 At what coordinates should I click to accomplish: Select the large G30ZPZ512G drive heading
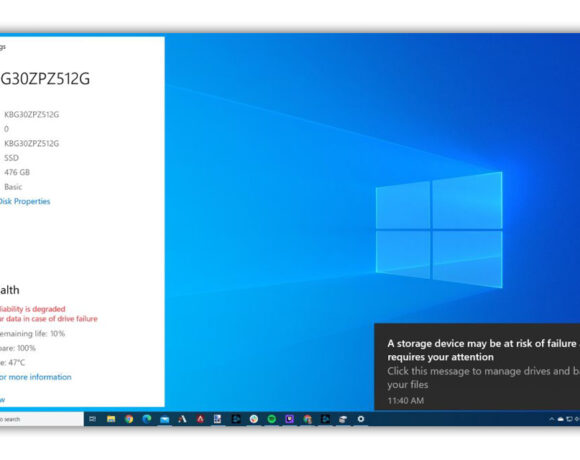point(45,79)
